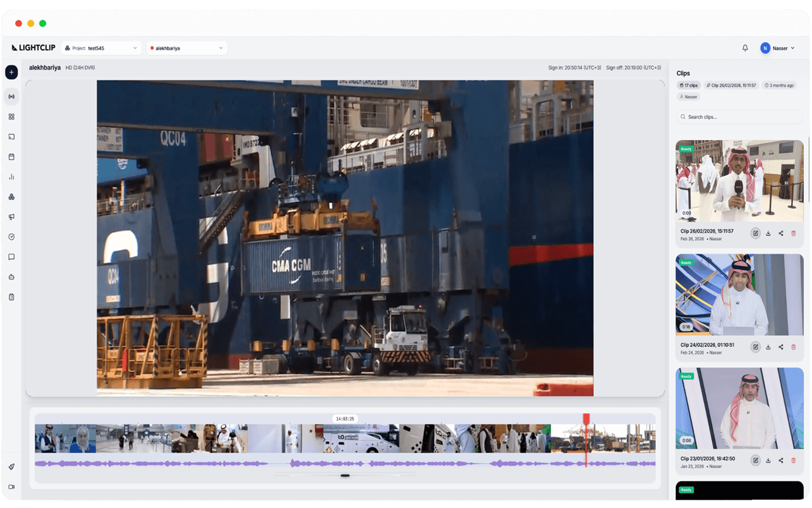Click the alekhbariya channel title
The image size is (812, 508).
(x=45, y=68)
